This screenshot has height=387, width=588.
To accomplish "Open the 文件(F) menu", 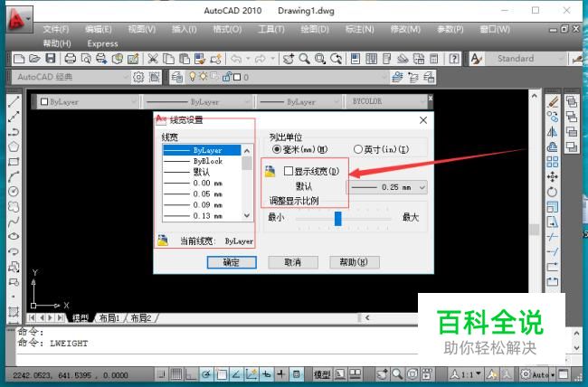I will (56, 29).
